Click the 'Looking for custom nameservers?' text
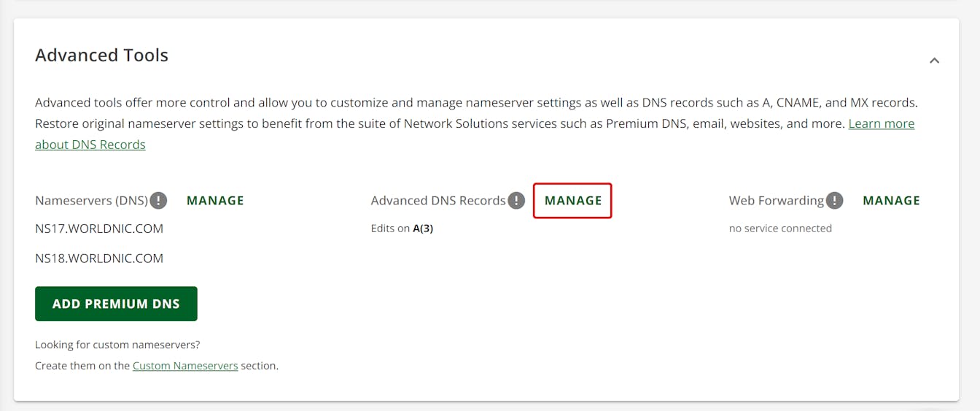The image size is (980, 411). click(117, 345)
